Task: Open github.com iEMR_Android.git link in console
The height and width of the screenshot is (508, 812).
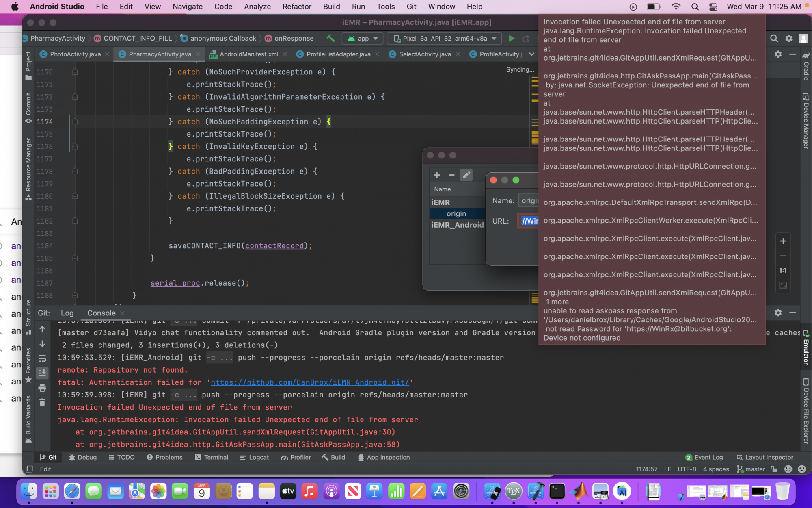Action: tap(310, 382)
